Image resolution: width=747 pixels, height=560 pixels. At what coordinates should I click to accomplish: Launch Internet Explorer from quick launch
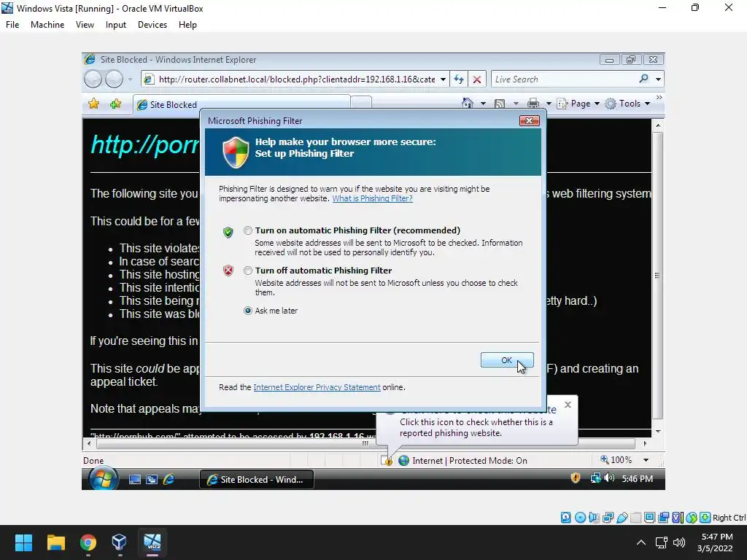(169, 480)
